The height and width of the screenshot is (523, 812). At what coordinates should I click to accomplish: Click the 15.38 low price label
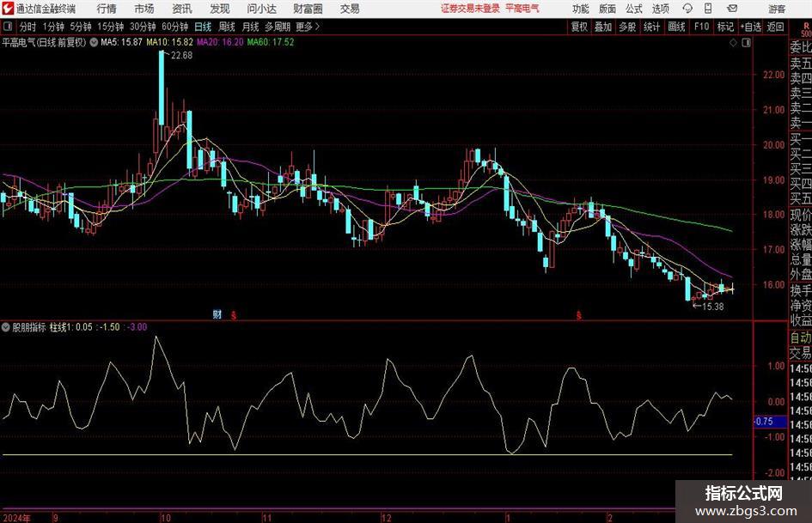712,307
